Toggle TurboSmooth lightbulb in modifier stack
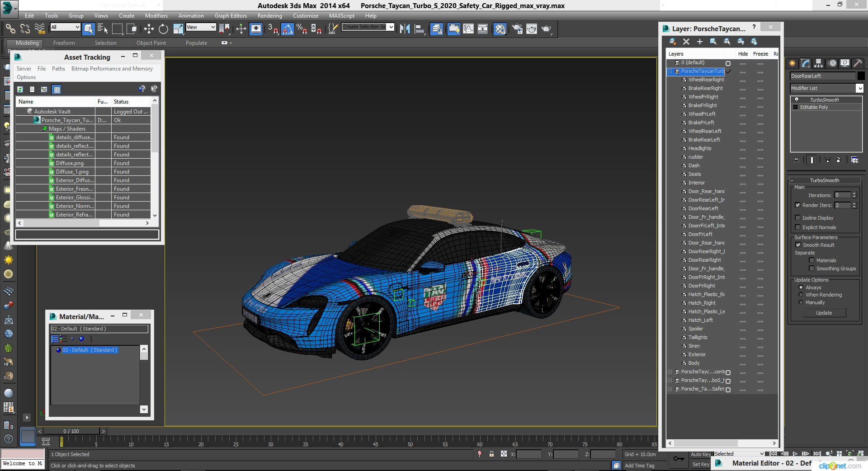868x471 pixels. click(x=797, y=100)
